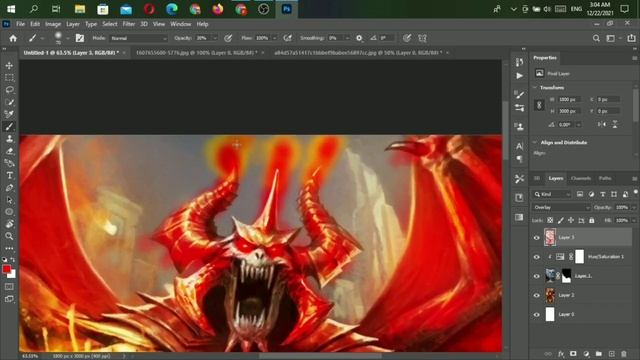Select the Eraser tool
This screenshot has width=640, height=360.
pos(9,151)
